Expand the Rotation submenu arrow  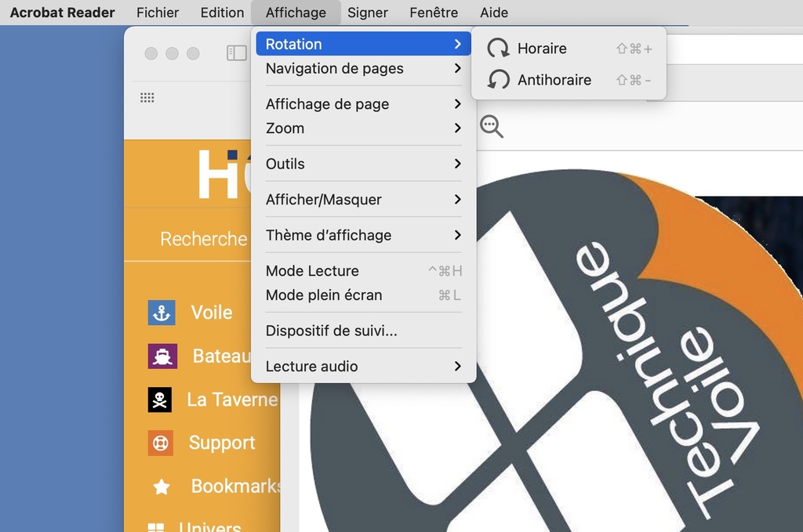click(458, 44)
